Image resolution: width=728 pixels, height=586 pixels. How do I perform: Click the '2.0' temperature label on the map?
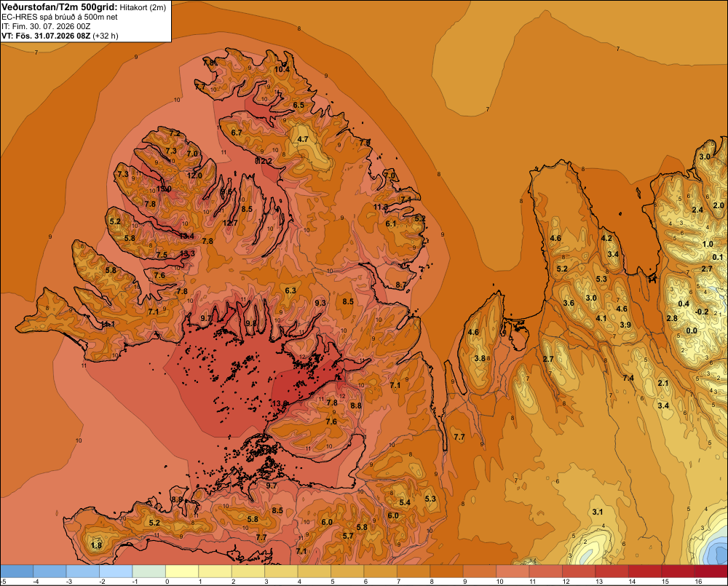(719, 206)
